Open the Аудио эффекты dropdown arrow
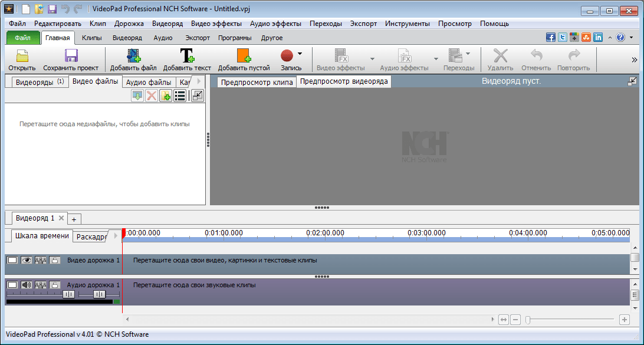This screenshot has height=345, width=644. [435, 59]
